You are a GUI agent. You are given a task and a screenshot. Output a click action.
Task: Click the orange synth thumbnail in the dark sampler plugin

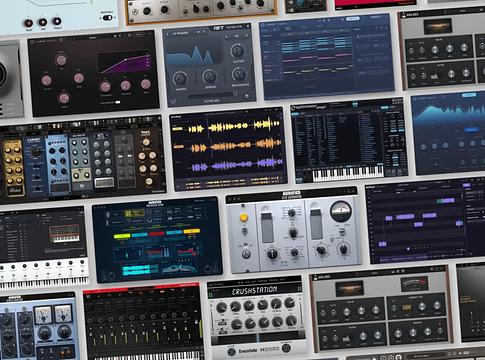64,233
